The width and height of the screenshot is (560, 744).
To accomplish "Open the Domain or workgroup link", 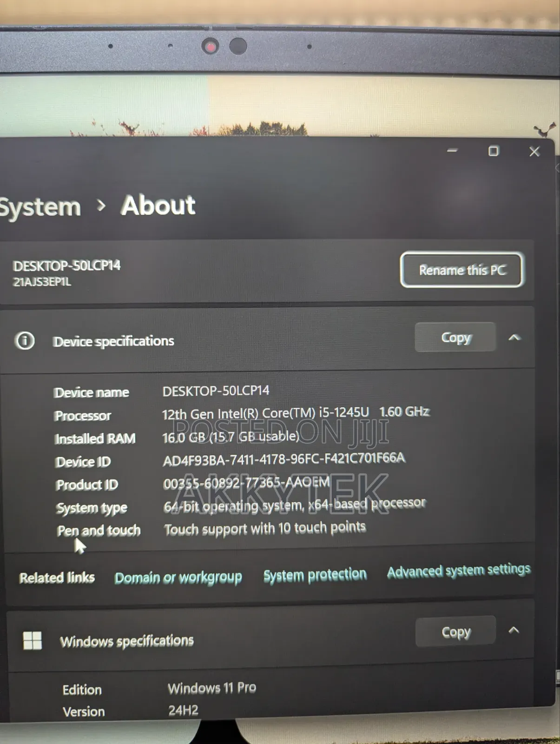I will pyautogui.click(x=178, y=578).
